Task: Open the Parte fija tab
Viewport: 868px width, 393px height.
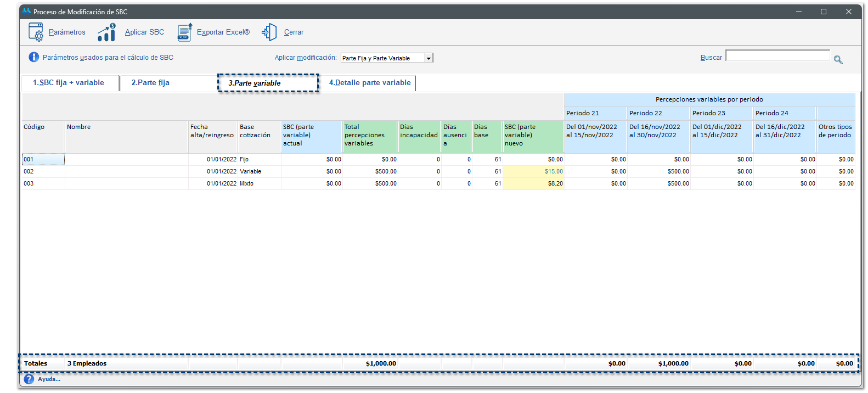Action: [150, 83]
